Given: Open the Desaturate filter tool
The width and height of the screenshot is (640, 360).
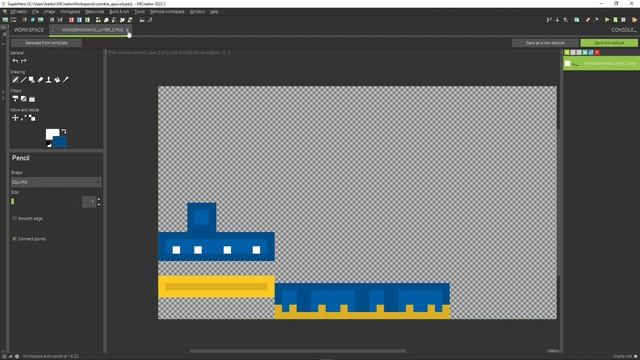Looking at the screenshot, I should [24, 99].
